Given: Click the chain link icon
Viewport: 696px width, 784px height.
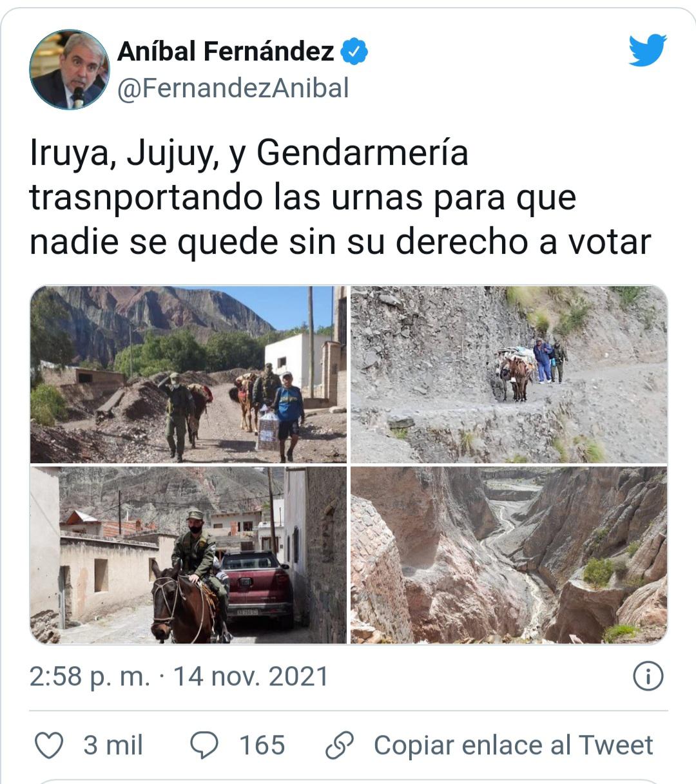Looking at the screenshot, I should click(x=339, y=745).
